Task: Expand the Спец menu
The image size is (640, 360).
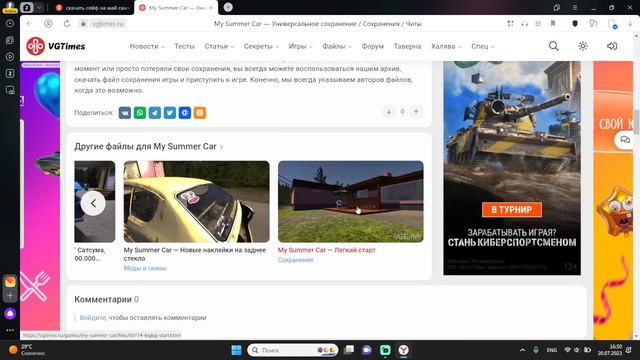Action: [482, 47]
